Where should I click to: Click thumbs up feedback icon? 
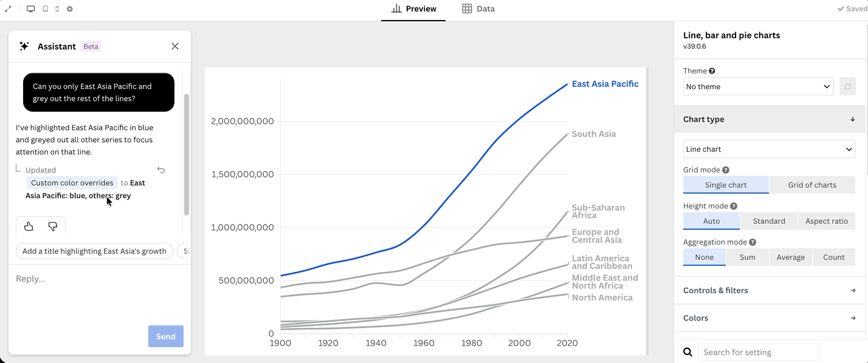[x=29, y=226]
